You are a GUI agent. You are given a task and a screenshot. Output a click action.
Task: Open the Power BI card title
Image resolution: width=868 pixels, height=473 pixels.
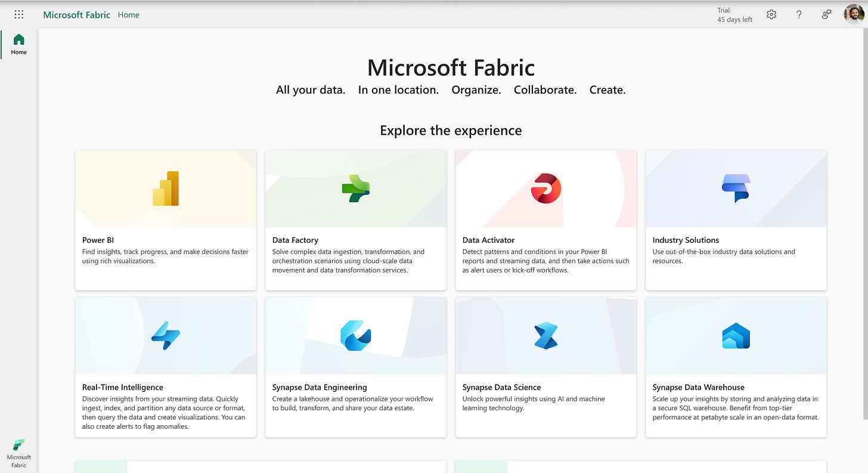98,240
